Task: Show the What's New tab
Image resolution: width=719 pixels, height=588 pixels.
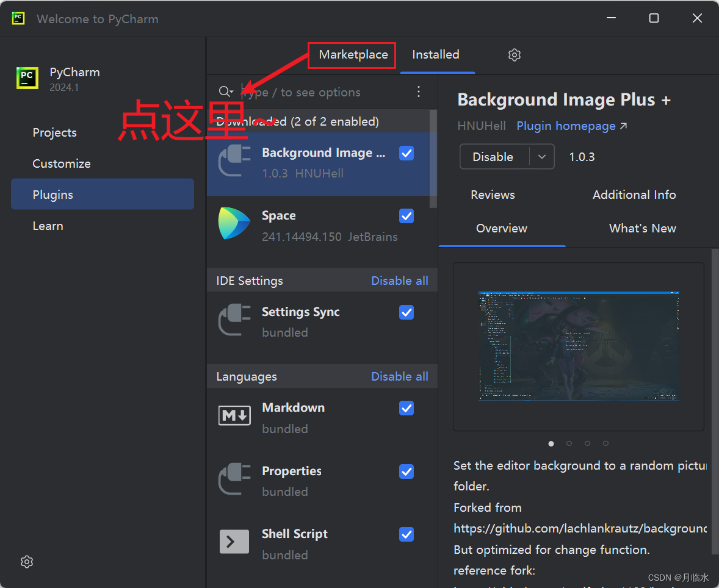Action: [643, 228]
